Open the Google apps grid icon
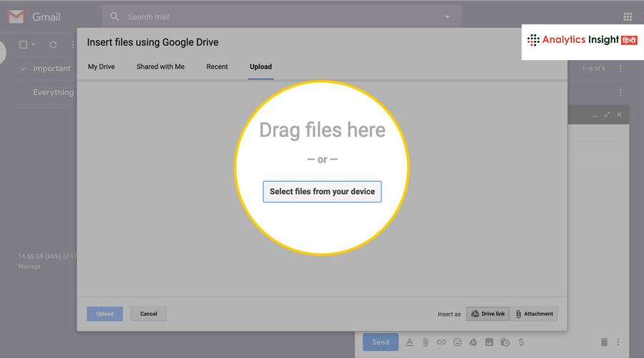Screen dimensions: 644x358 pos(628,16)
